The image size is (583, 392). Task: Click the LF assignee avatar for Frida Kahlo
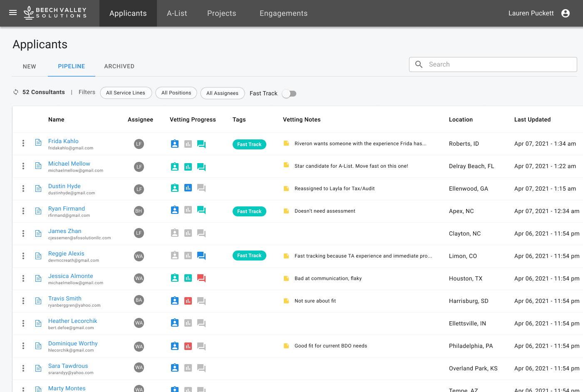pos(139,144)
